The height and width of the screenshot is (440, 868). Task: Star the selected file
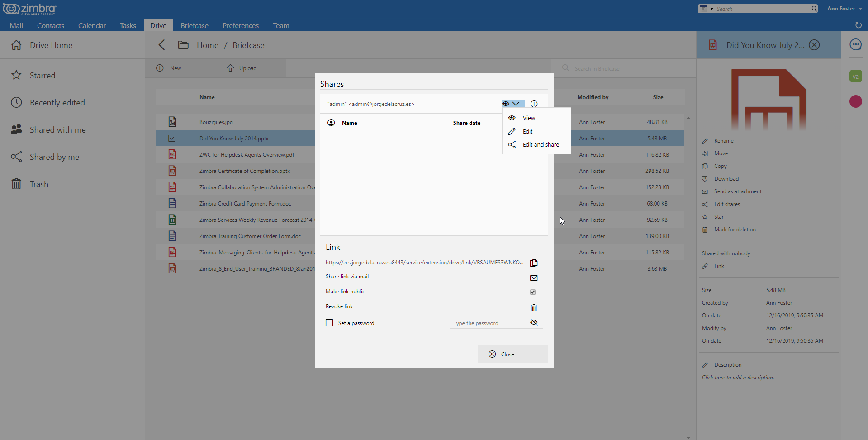click(719, 217)
